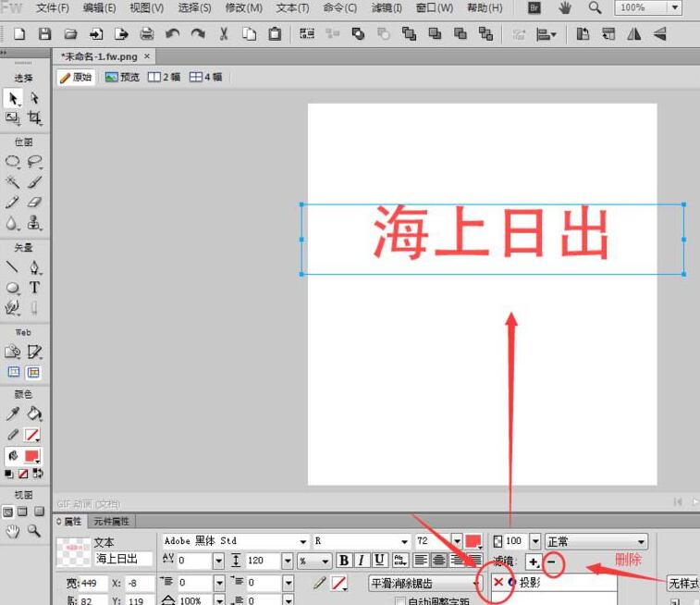
Task: Select the Lasso tool
Action: (x=34, y=162)
